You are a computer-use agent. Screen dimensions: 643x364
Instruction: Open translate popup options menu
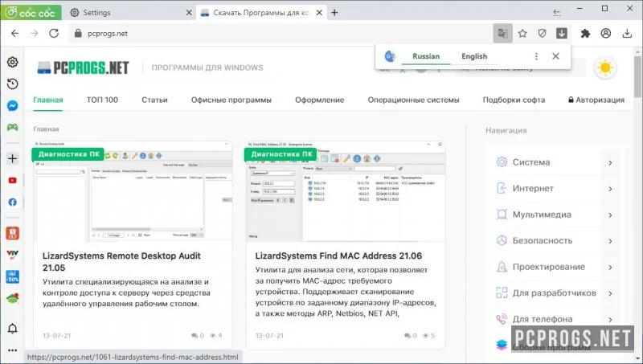536,56
